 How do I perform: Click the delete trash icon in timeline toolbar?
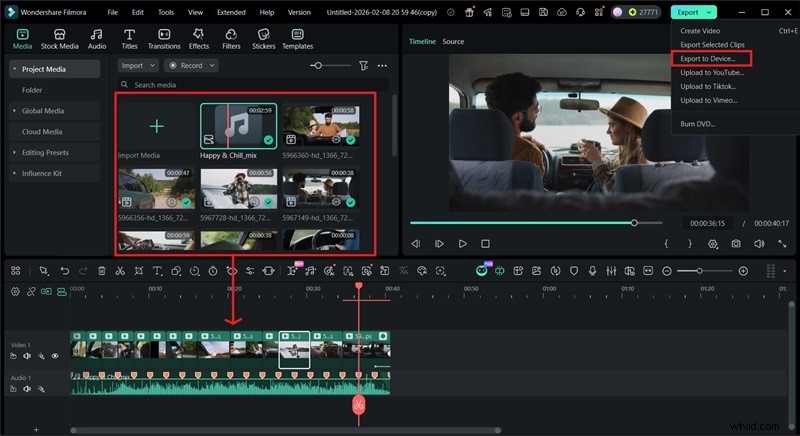point(101,271)
